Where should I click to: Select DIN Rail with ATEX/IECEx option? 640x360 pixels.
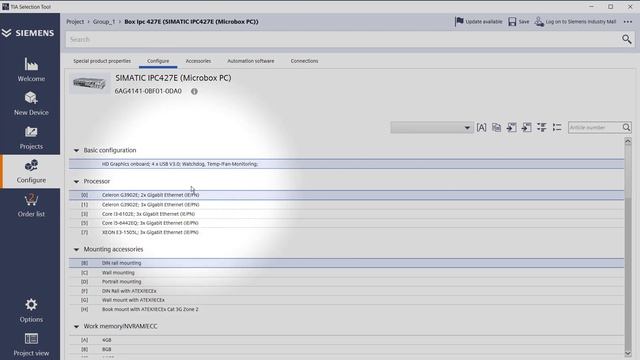tap(346, 291)
